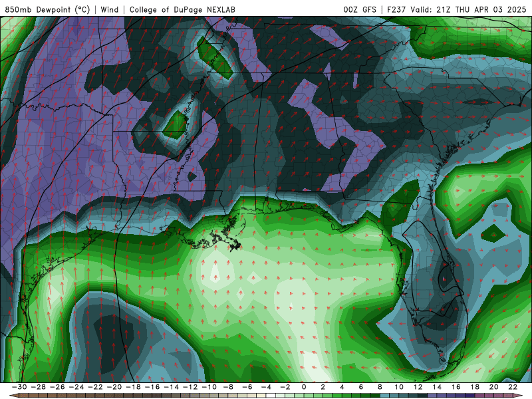Image resolution: width=532 pixels, height=399 pixels.
Task: Click the 14 colorbar label
Action: point(437,387)
